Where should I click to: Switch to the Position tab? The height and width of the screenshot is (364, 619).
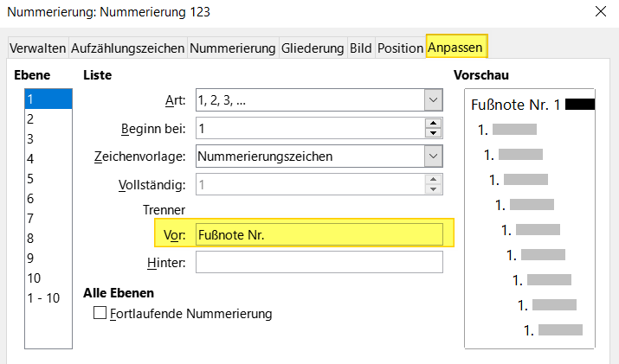click(400, 48)
